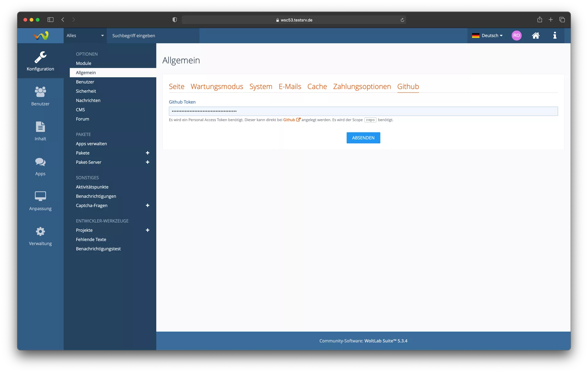The image size is (588, 373).
Task: Click the plus next to Pakete
Action: 147,153
